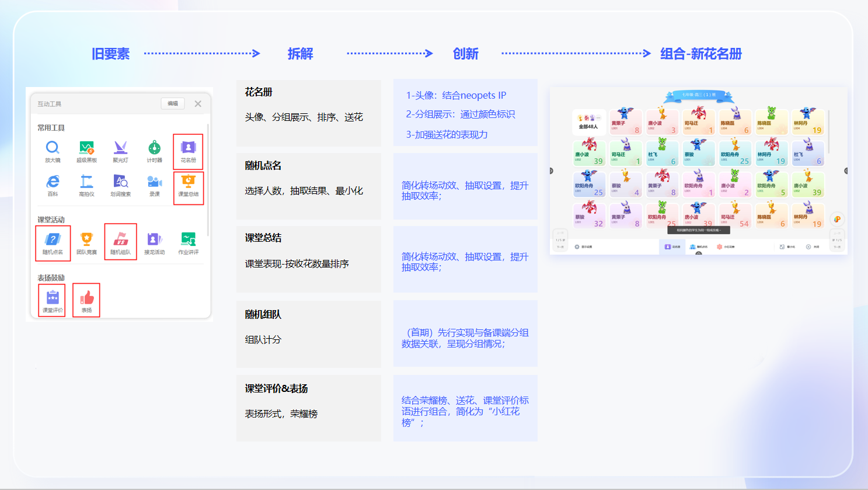868x490 pixels.
Task: Expand the left side arrow of the roster
Action: pos(552,171)
